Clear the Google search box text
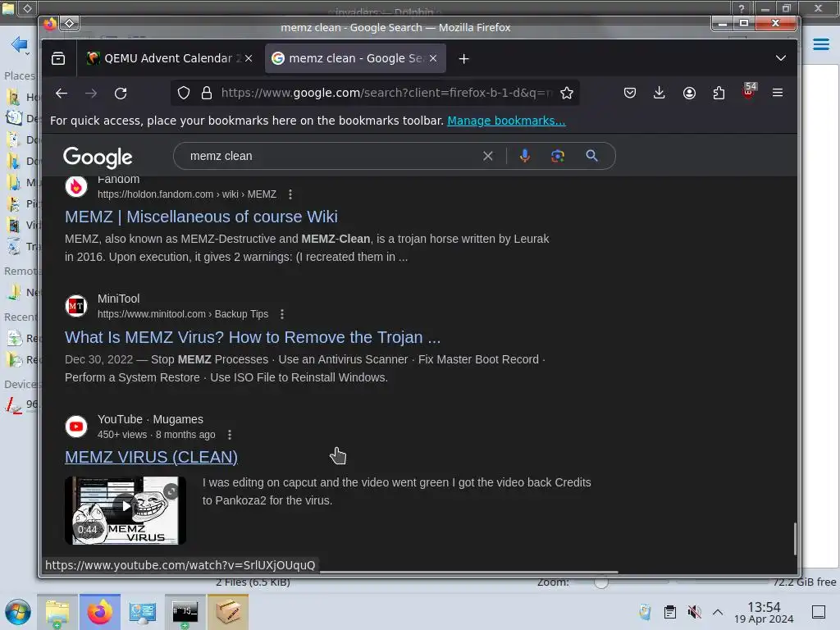The height and width of the screenshot is (630, 840). pos(487,156)
